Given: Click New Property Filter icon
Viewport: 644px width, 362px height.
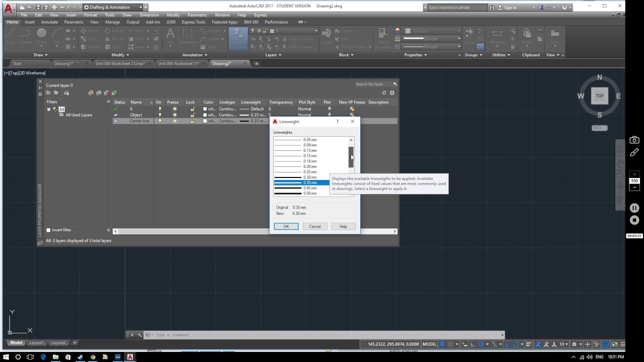Looking at the screenshot, I should point(48,93).
